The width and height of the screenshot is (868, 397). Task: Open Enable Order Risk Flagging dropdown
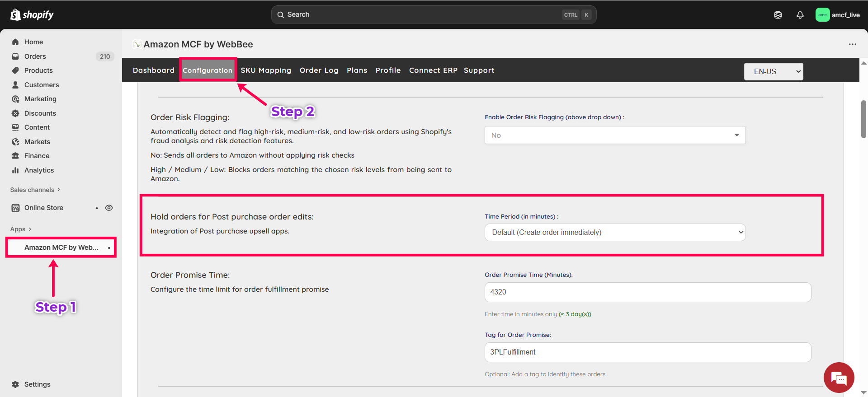[x=615, y=135]
